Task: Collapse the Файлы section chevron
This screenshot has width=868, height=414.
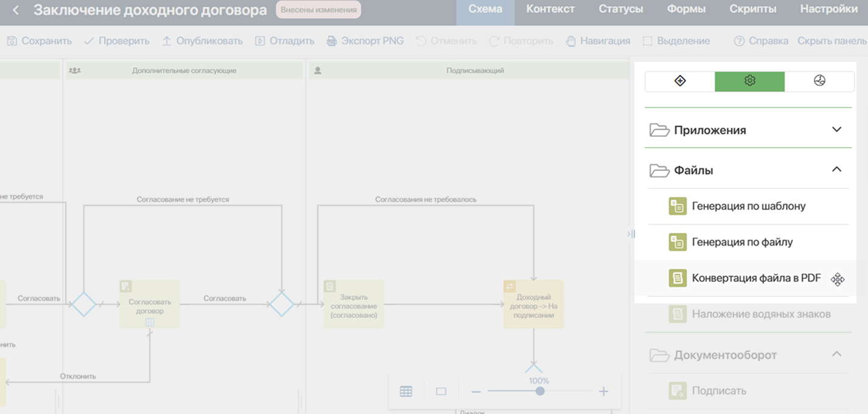Action: tap(837, 170)
